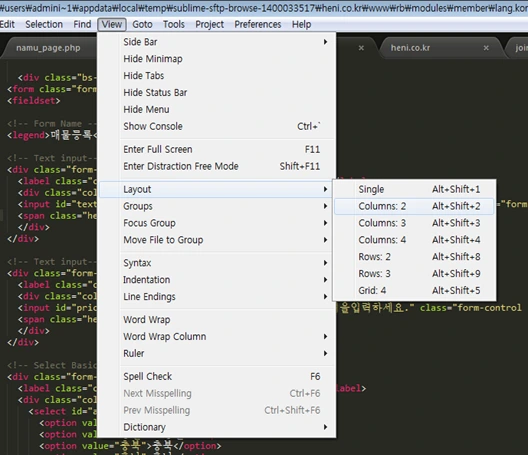
Task: Select Columns: 4 layout
Action: click(414, 240)
